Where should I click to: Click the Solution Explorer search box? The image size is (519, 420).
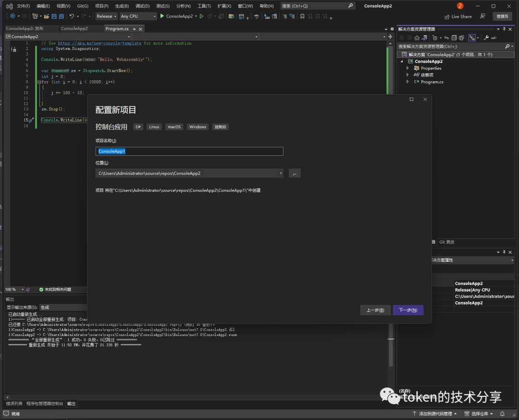tap(455, 47)
